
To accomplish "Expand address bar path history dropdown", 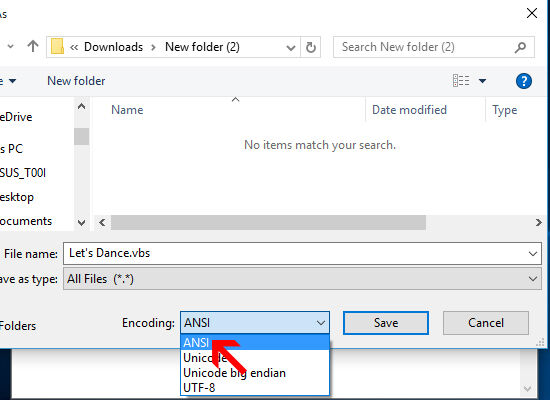I will tap(290, 47).
